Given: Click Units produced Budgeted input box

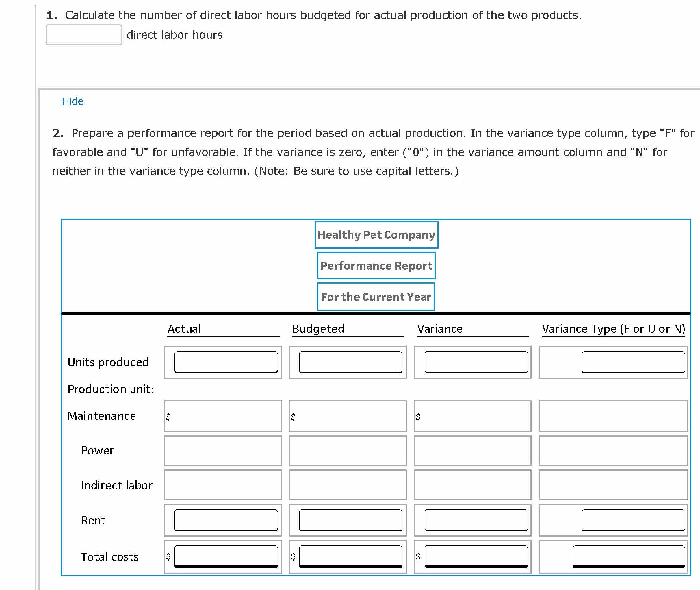Looking at the screenshot, I should click(x=351, y=362).
